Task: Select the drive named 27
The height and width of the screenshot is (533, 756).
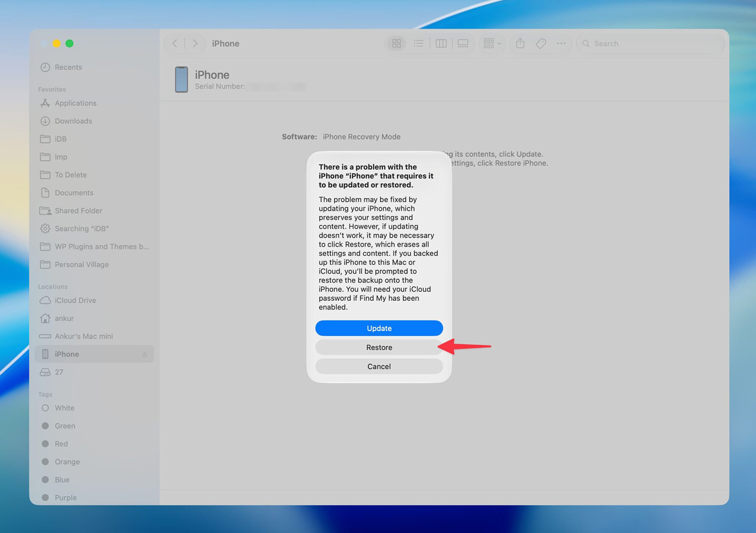Action: [94, 372]
